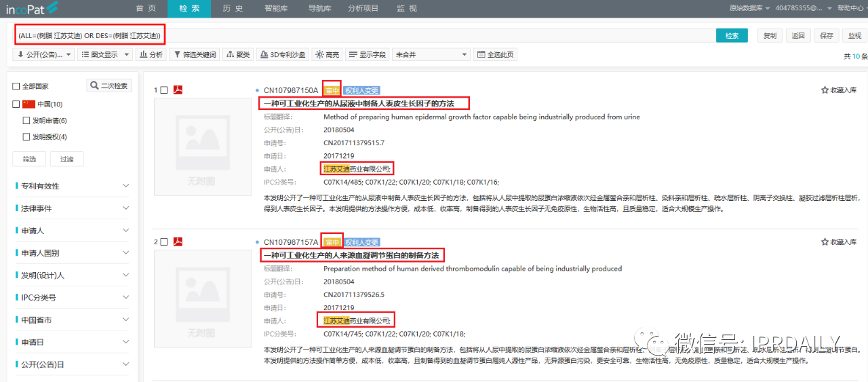The height and width of the screenshot is (382, 868).
Task: Click 权利人变更 tag on CN107987150A
Action: [x=361, y=90]
